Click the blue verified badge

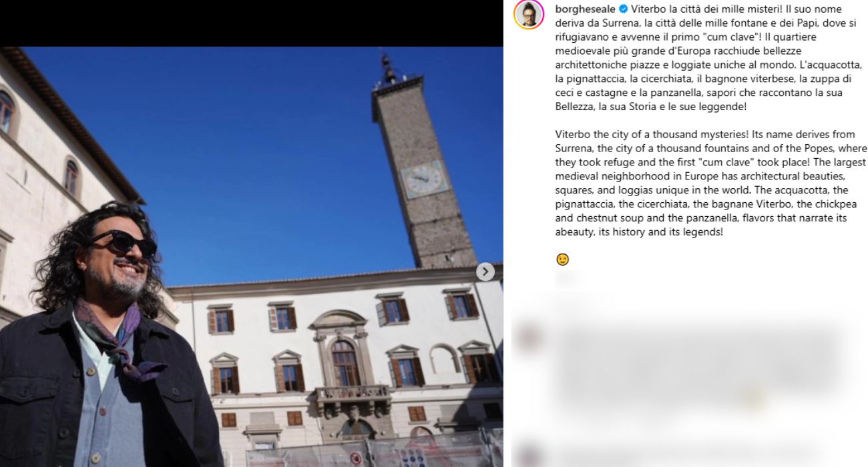(623, 9)
